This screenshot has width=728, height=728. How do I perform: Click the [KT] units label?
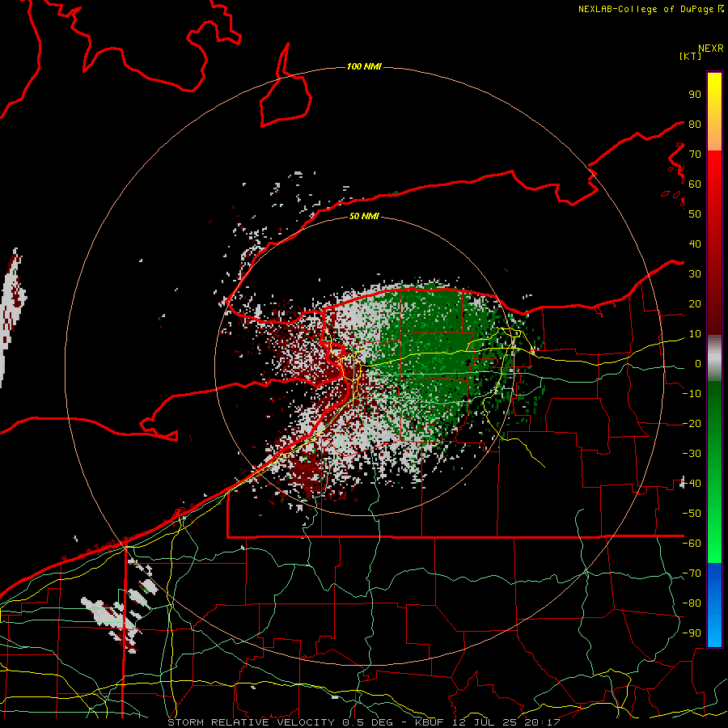coord(691,56)
